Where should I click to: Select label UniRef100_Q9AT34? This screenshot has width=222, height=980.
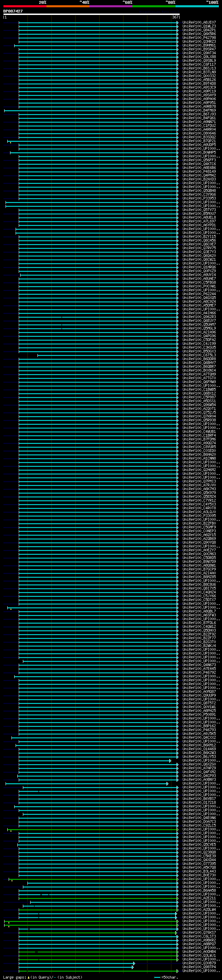click(199, 53)
